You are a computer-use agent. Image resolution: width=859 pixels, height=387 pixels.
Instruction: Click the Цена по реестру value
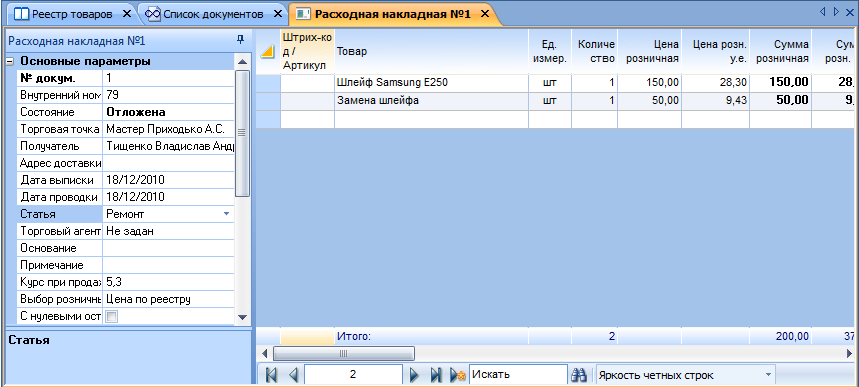168,299
